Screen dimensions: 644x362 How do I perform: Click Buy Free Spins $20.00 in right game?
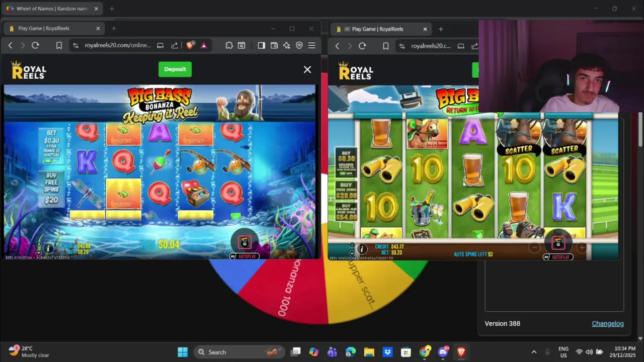(346, 190)
